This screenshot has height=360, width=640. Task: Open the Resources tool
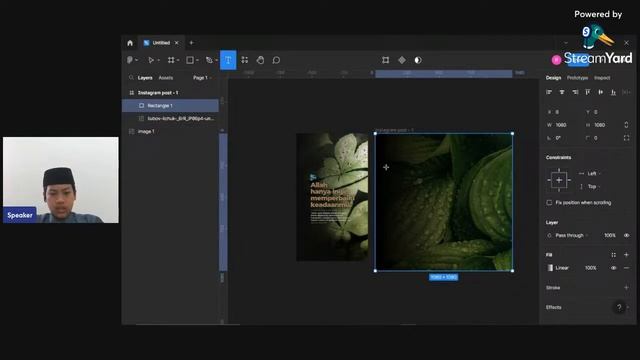point(244,60)
